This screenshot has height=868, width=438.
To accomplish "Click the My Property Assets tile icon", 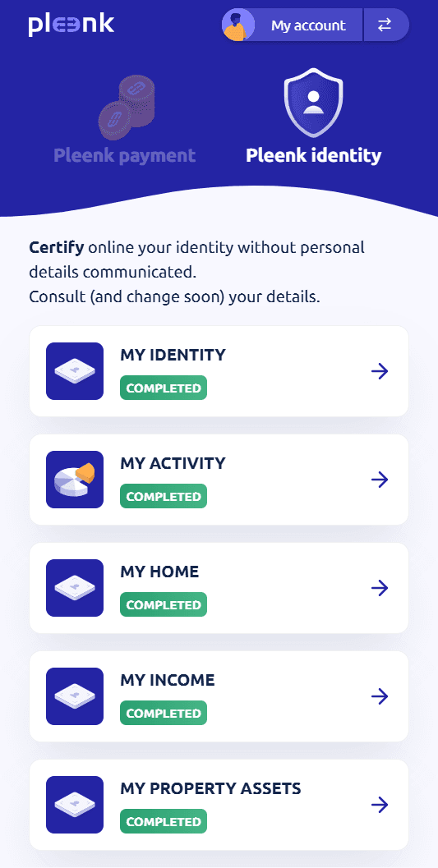I will pos(75,805).
